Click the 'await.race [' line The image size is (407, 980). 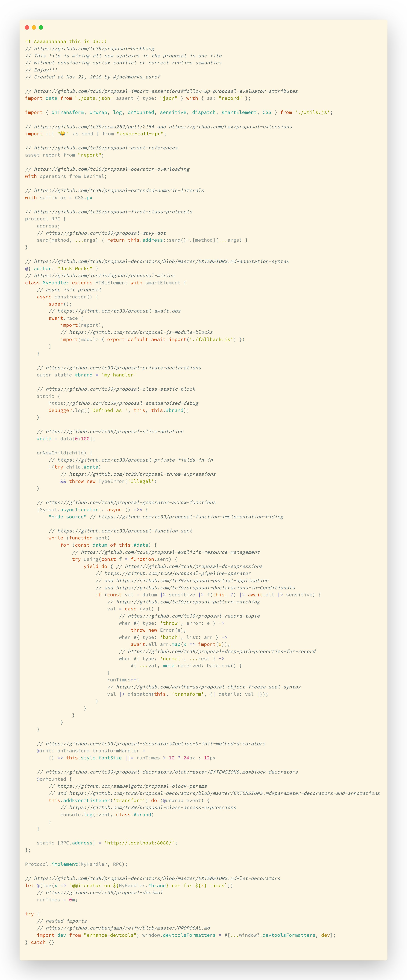(x=66, y=318)
